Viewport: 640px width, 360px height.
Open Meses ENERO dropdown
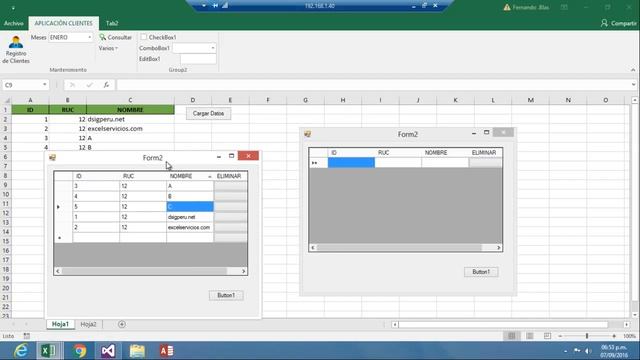[x=89, y=37]
